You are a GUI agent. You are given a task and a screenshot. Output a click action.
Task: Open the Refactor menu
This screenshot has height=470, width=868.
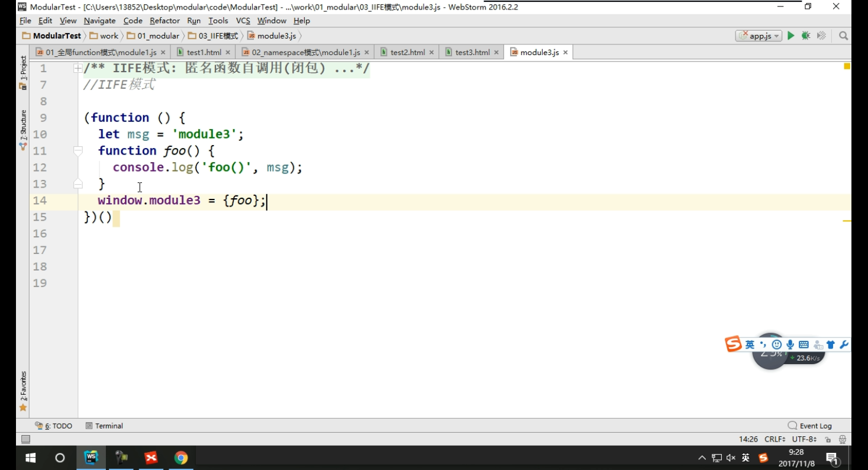tap(164, 21)
